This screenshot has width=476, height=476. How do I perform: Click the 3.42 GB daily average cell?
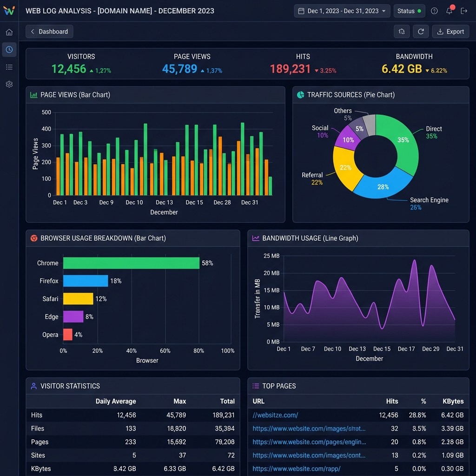click(x=125, y=469)
